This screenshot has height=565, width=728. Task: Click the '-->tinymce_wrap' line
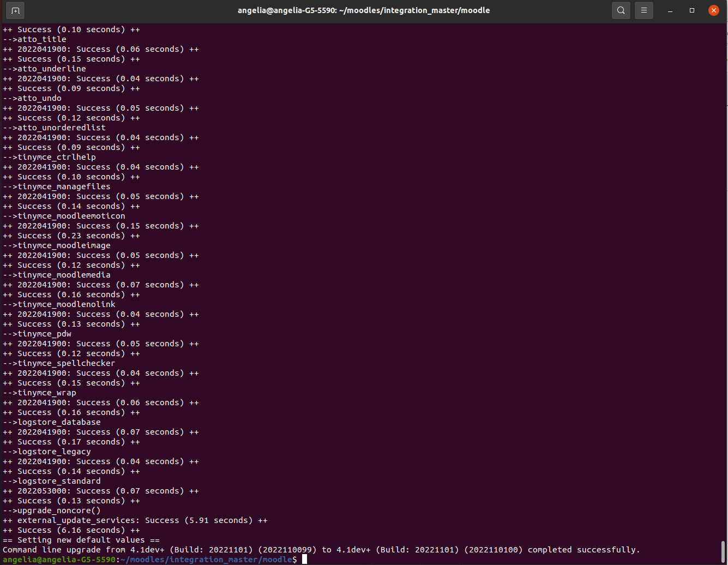coord(39,393)
